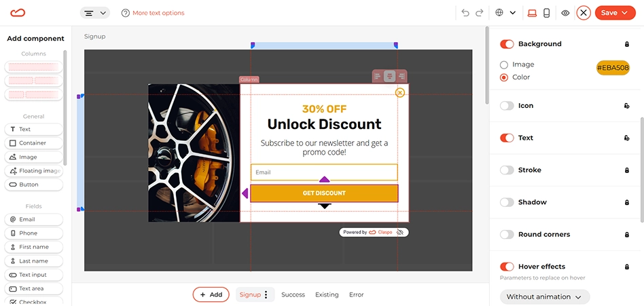The width and height of the screenshot is (644, 306).
Task: Select the Image background radio option
Action: (x=504, y=65)
